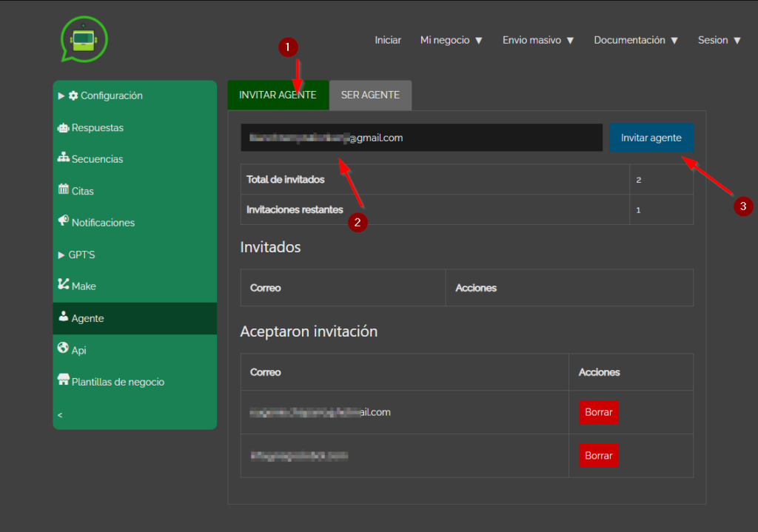This screenshot has height=532, width=758.
Task: Open the Envio masivo dropdown arrow
Action: tap(571, 41)
